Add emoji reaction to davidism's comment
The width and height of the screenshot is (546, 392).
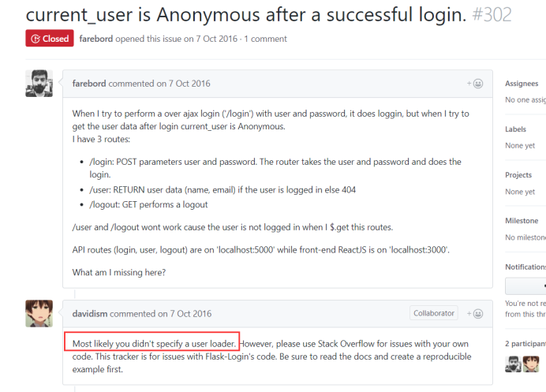click(475, 314)
